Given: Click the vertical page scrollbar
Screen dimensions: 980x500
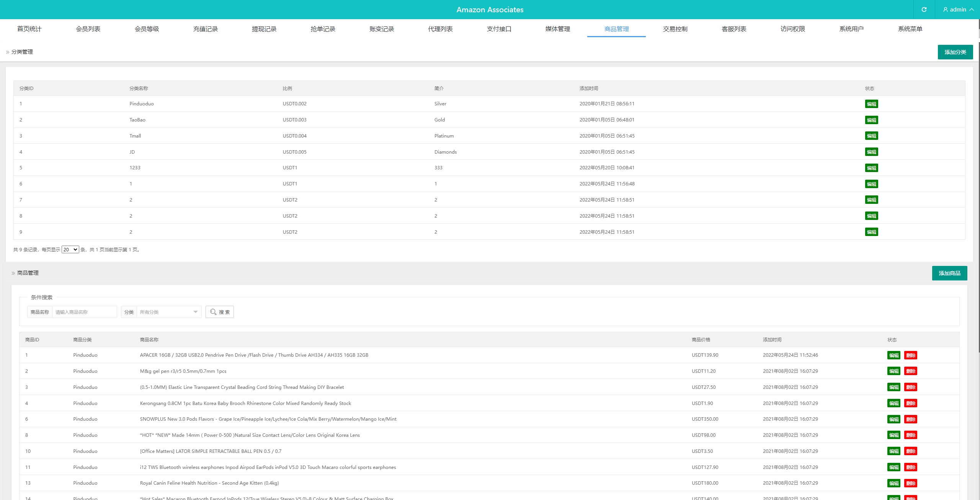Looking at the screenshot, I should (x=978, y=192).
